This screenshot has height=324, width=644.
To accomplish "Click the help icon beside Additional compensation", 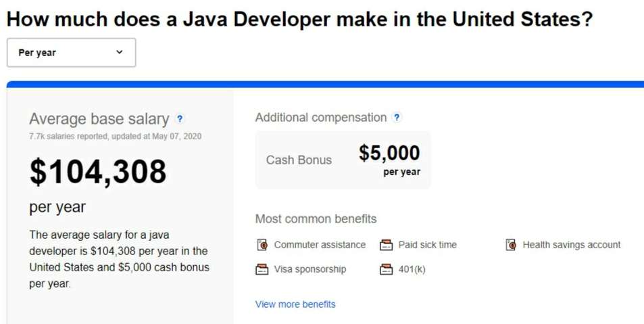I will (397, 118).
